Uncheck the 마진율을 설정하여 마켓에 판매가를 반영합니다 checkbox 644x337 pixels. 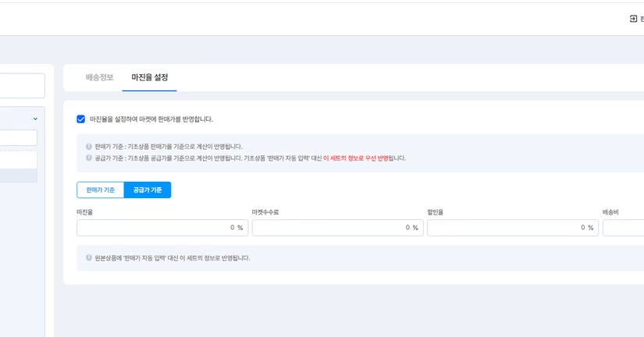pos(81,119)
